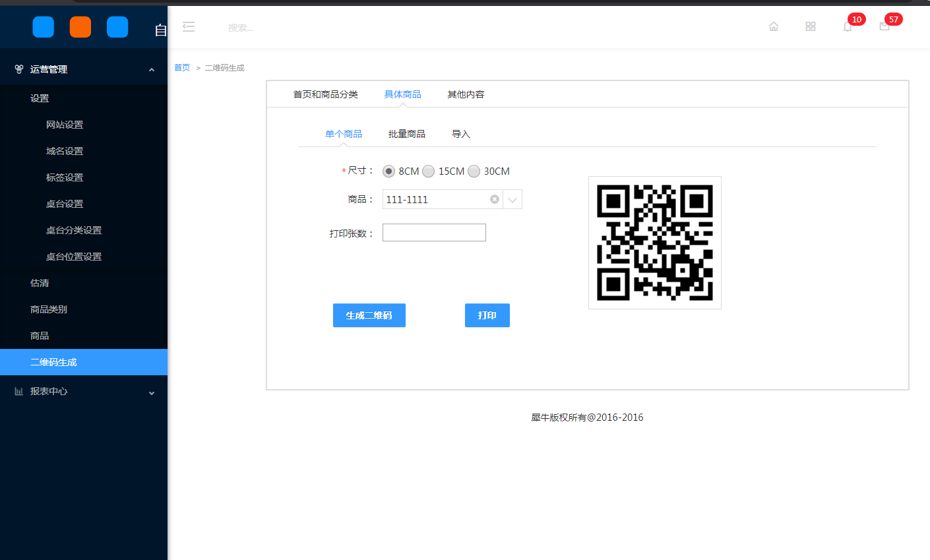Viewport: 930px width, 560px height.
Task: Open the mail icon with badge 57
Action: (884, 26)
